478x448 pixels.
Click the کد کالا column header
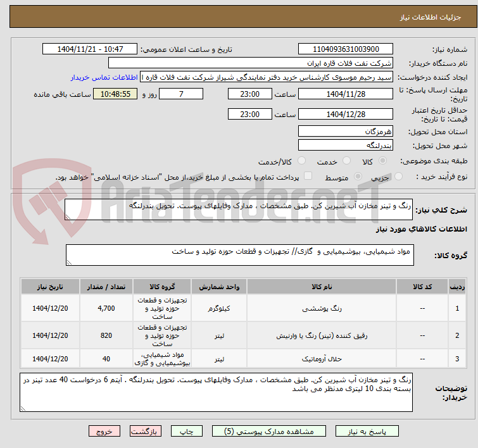(x=422, y=287)
